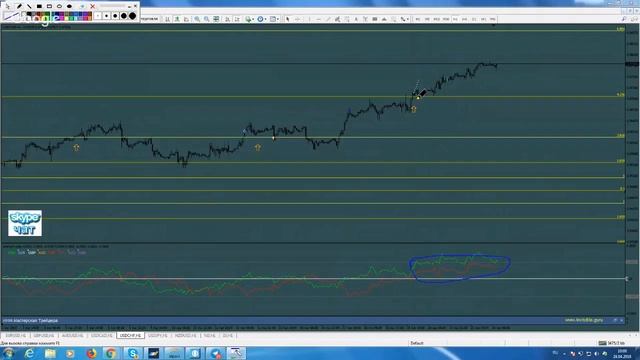Screen dimensions: 640x360
Task: Open Firefox from the taskbar
Action: click(91, 353)
